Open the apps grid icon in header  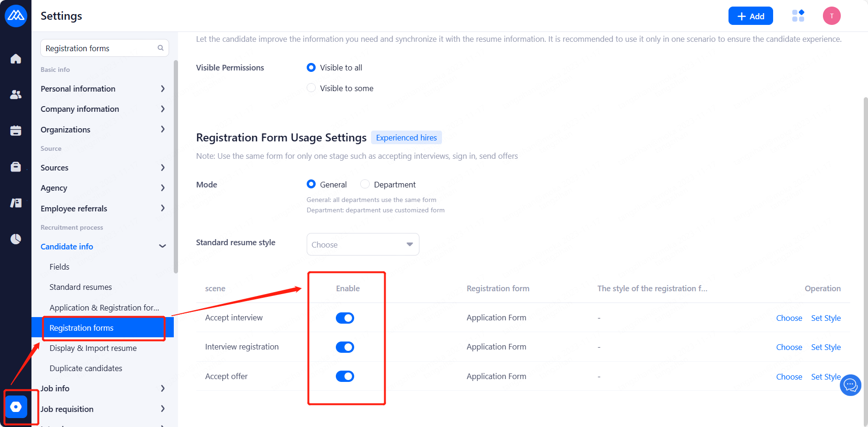(x=798, y=16)
